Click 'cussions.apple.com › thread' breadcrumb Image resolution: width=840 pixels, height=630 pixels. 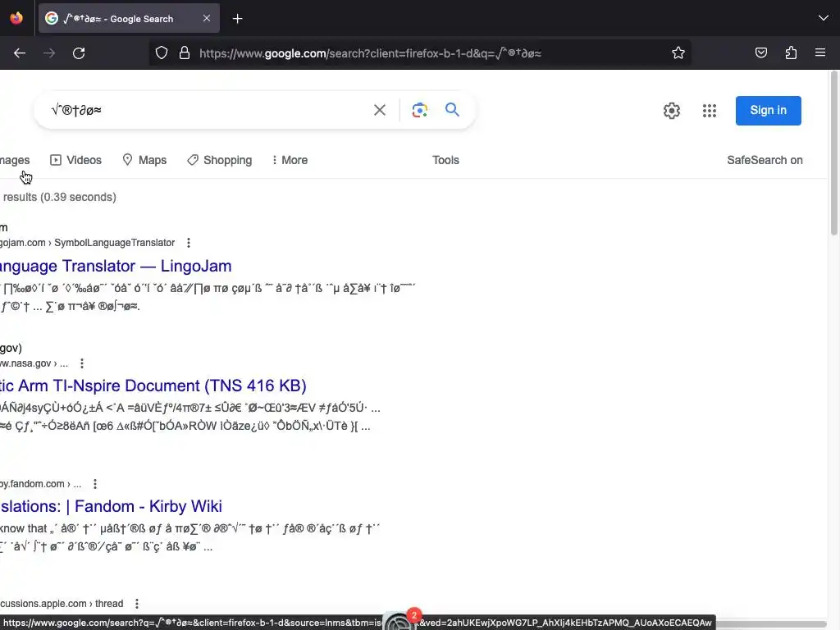tap(62, 604)
